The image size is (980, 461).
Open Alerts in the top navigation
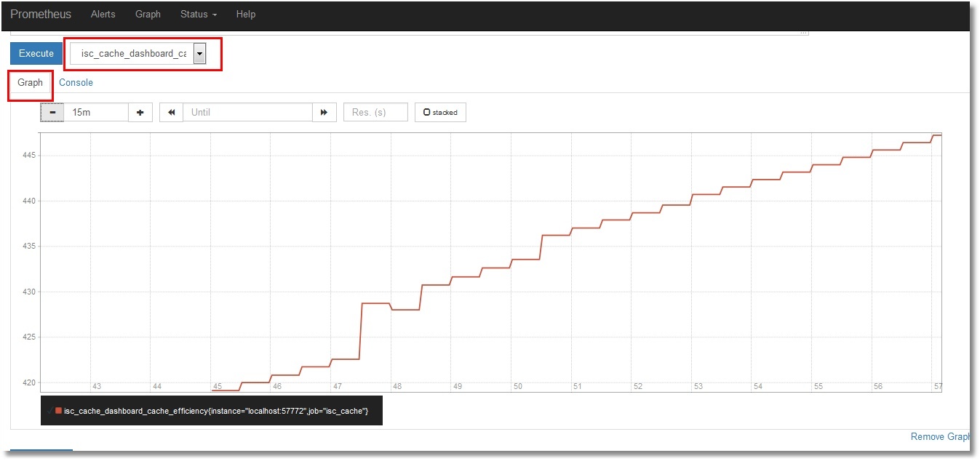[x=103, y=15]
